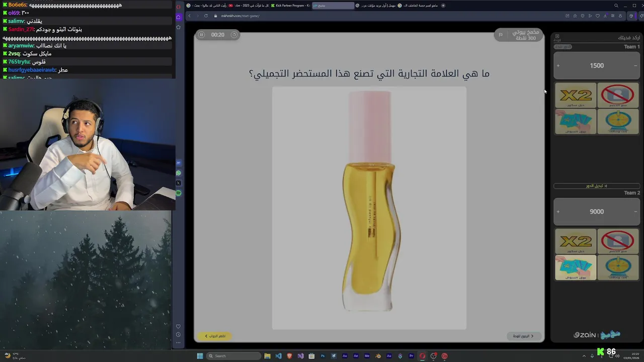Image resolution: width=644 pixels, height=362 pixels.
Task: Use Team 2's swap-question cards power-up
Action: 576,267
